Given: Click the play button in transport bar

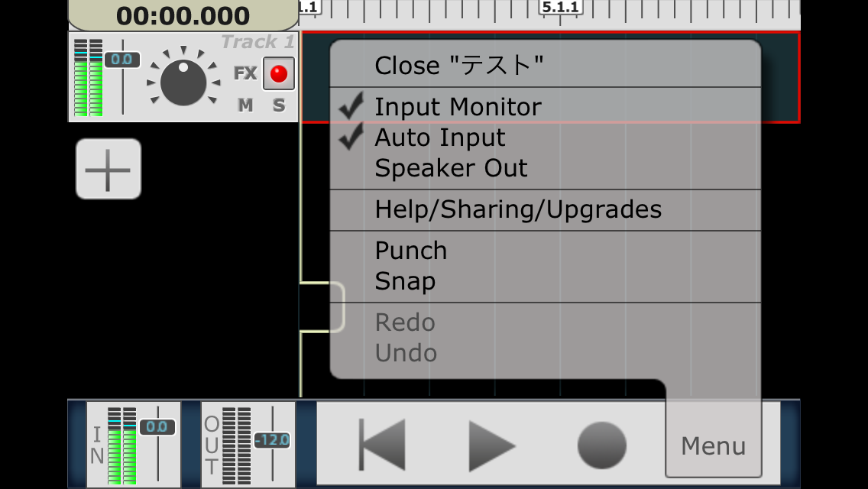Looking at the screenshot, I should click(x=491, y=445).
